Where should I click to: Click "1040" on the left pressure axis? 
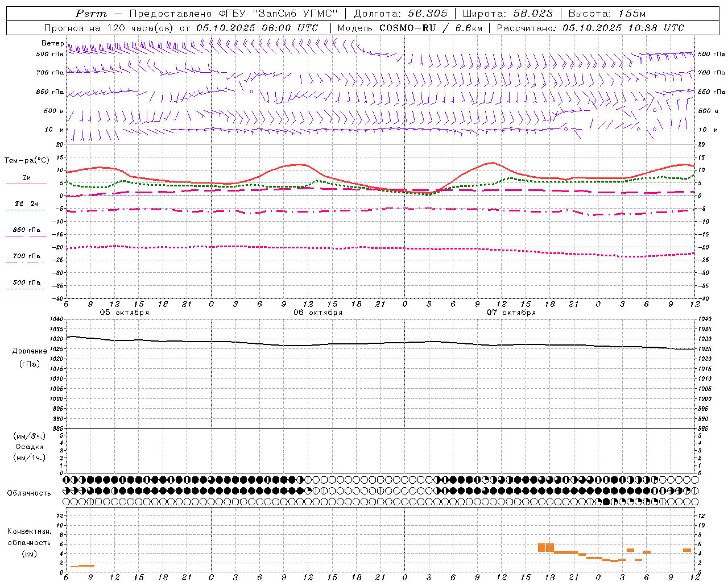[x=56, y=319]
